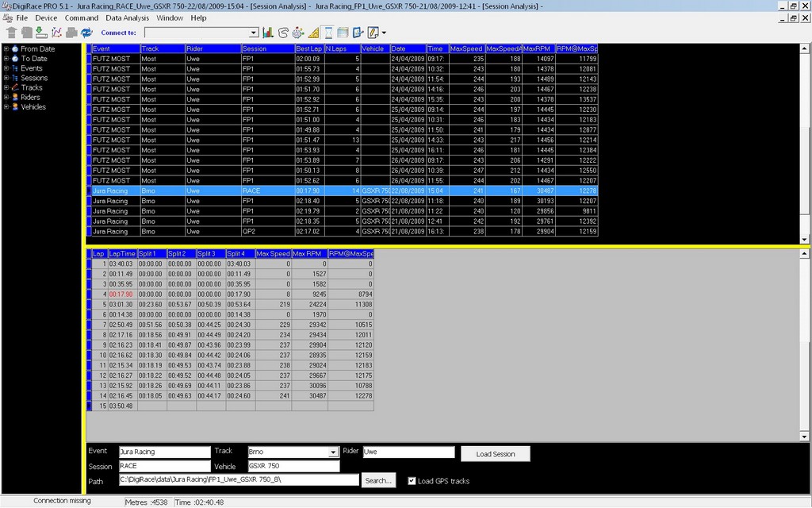Click the hourglass lap time icon

tap(328, 33)
